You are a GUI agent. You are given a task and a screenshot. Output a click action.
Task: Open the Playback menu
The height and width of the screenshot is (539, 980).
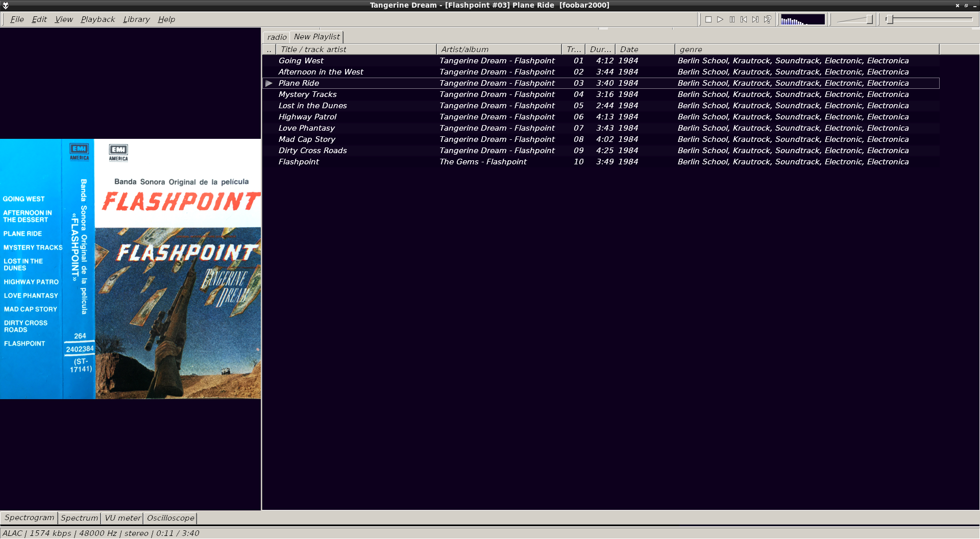click(97, 19)
